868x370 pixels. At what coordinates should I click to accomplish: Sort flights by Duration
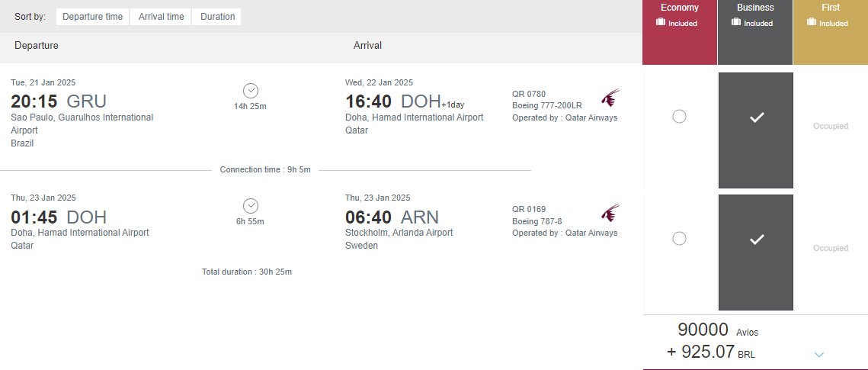(217, 17)
